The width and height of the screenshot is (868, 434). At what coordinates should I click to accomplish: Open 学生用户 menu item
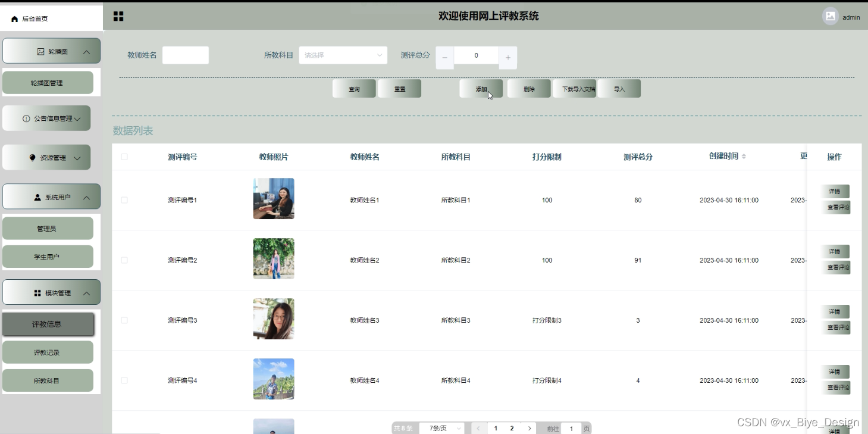[x=48, y=257]
